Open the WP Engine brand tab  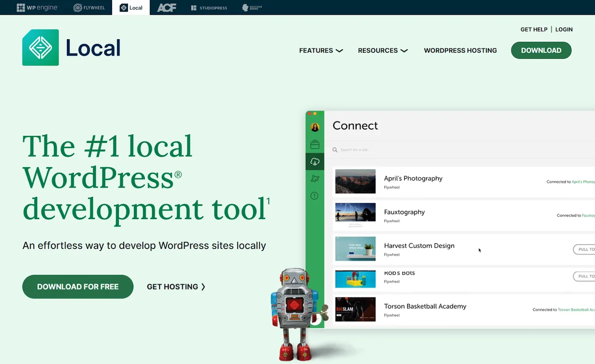pos(37,7)
